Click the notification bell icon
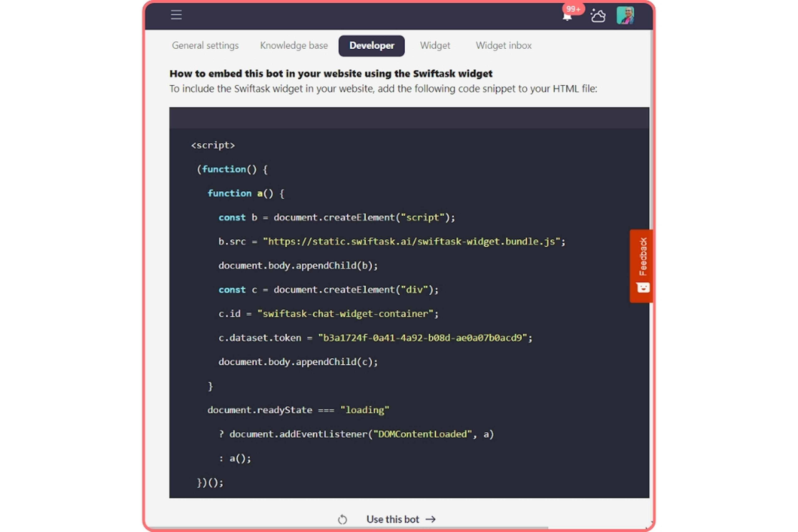The width and height of the screenshot is (798, 532). [x=567, y=15]
